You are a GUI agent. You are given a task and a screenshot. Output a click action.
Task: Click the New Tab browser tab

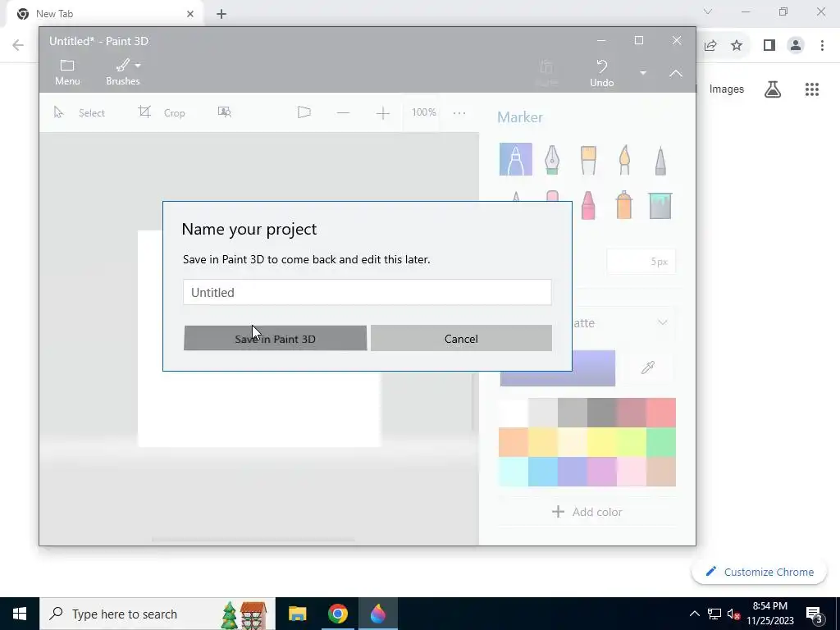[x=106, y=14]
